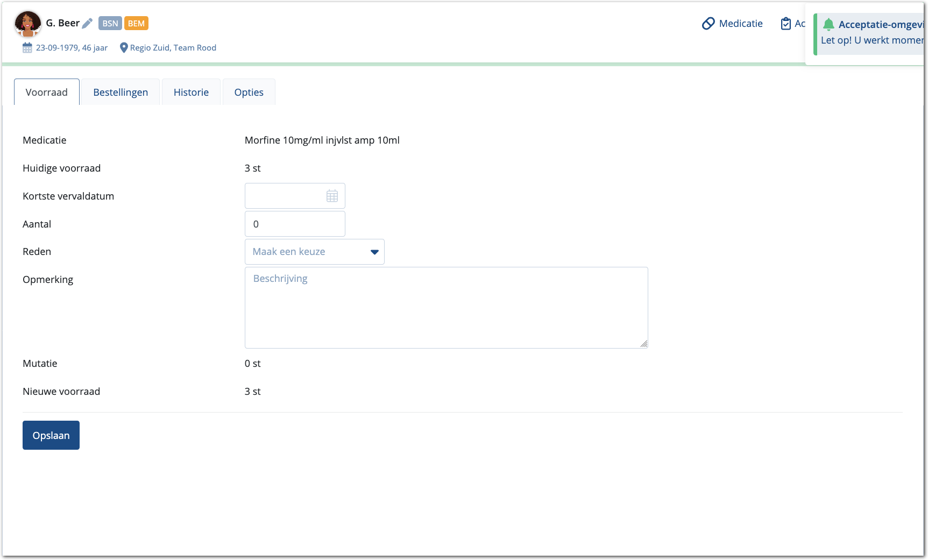This screenshot has width=928, height=560.
Task: Click the blue BSN badge
Action: [x=110, y=23]
